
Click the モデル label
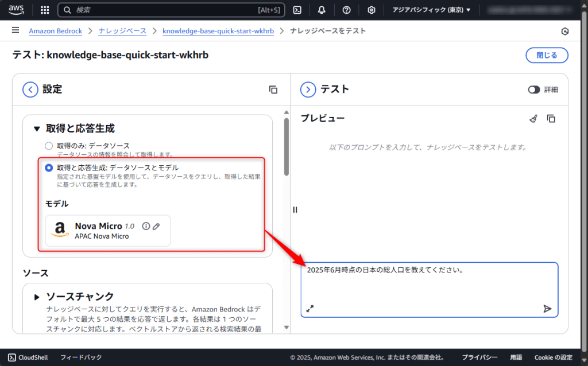tap(57, 204)
